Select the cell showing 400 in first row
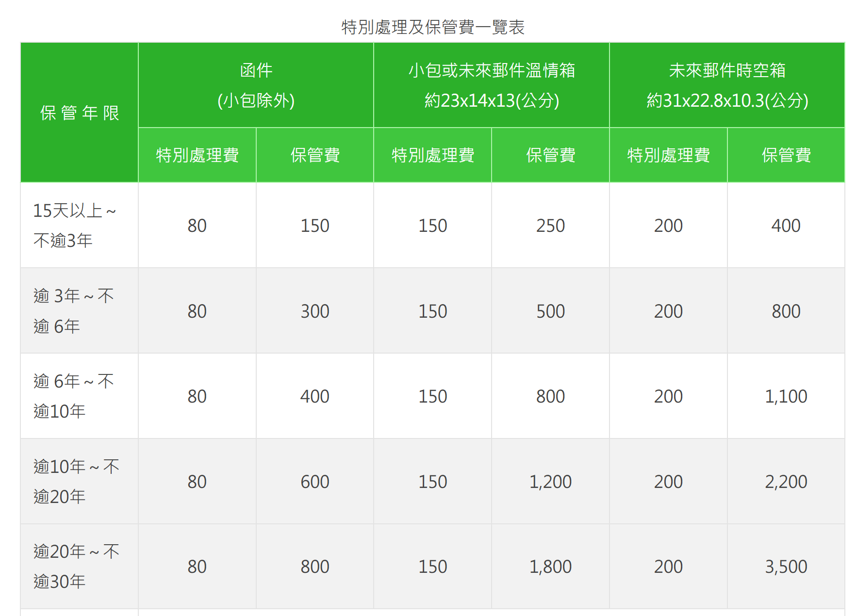 [x=786, y=225]
